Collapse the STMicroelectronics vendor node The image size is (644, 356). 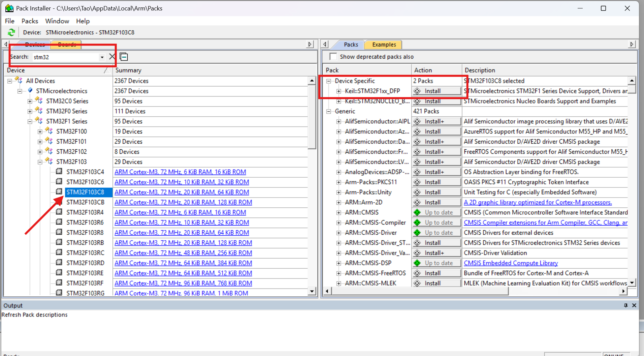coord(20,91)
